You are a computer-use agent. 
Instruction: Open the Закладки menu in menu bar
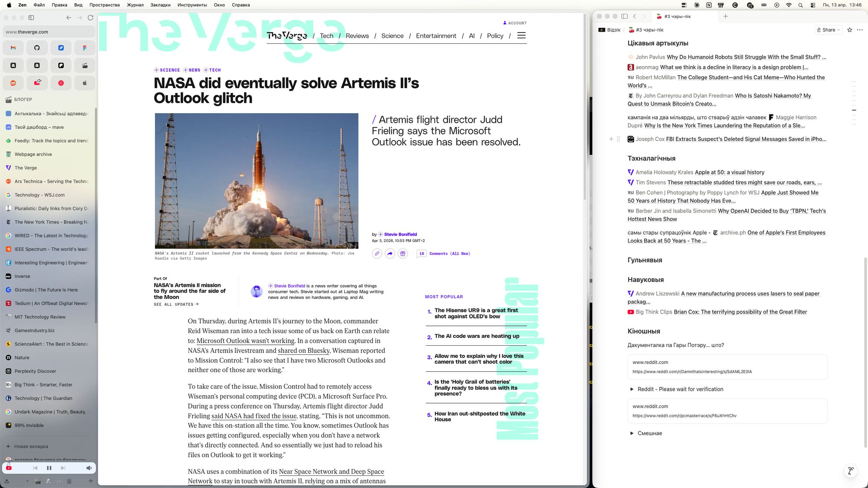[160, 5]
